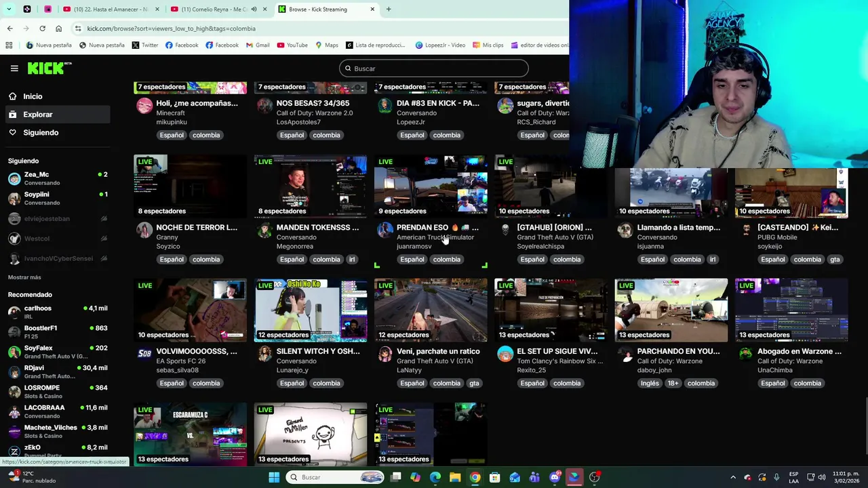Open the ESP LAA language switcher

793,477
